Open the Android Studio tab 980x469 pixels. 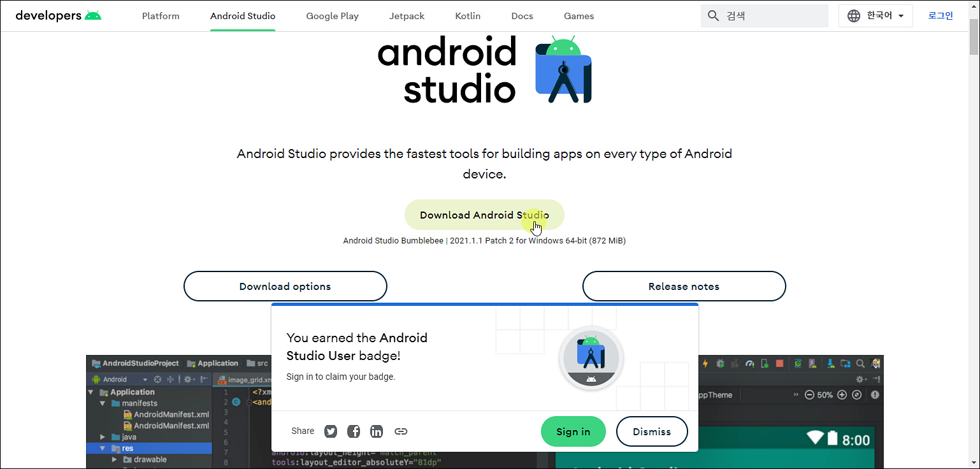pyautogui.click(x=243, y=16)
